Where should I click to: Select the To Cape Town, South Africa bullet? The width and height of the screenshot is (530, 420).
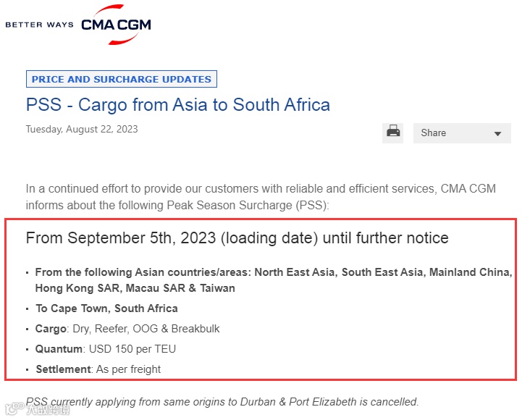pyautogui.click(x=106, y=308)
